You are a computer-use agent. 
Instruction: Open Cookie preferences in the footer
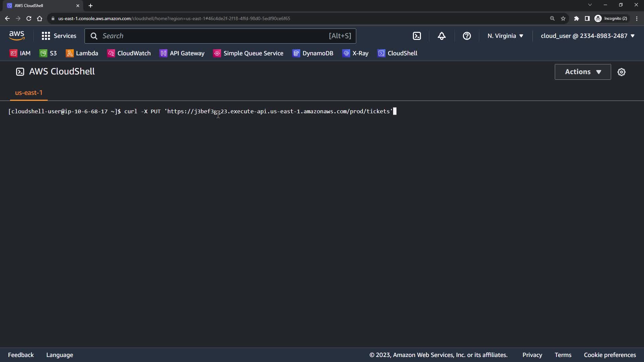click(x=609, y=355)
